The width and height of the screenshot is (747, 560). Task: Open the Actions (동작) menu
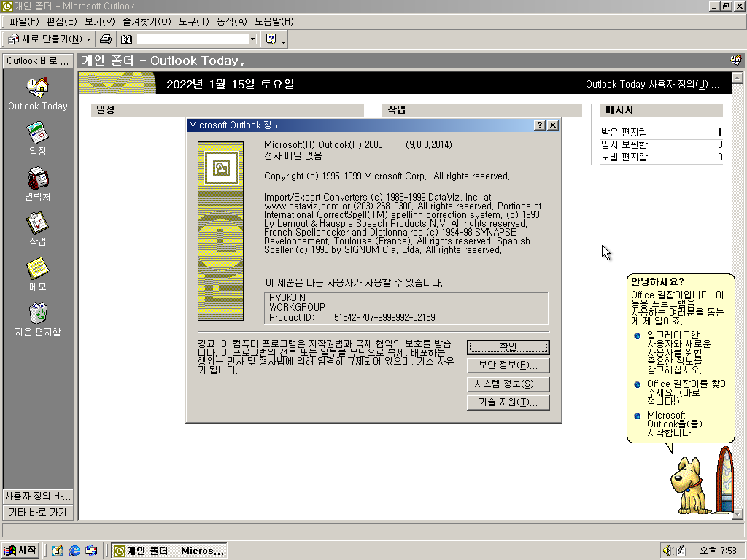231,21
